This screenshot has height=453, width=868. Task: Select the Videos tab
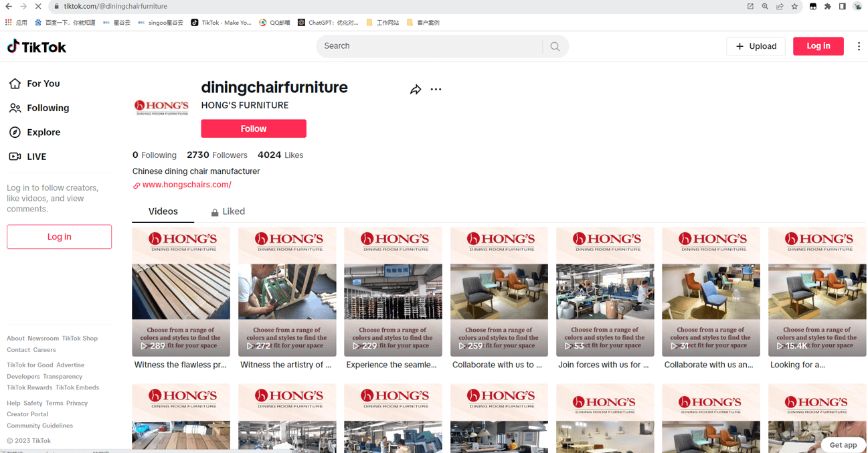click(163, 211)
